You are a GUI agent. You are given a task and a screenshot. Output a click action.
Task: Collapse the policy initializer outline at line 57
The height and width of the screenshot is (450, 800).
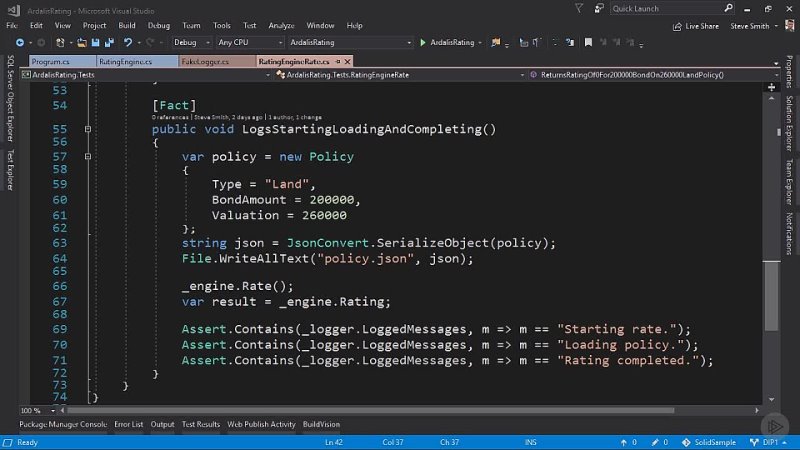[88, 157]
